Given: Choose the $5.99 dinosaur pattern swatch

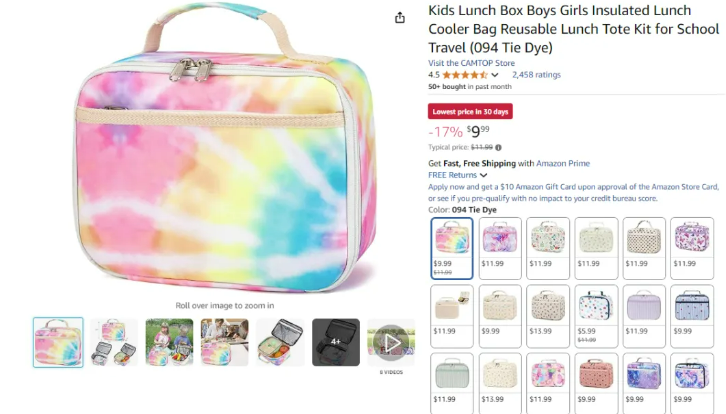Looking at the screenshot, I should pos(596,316).
